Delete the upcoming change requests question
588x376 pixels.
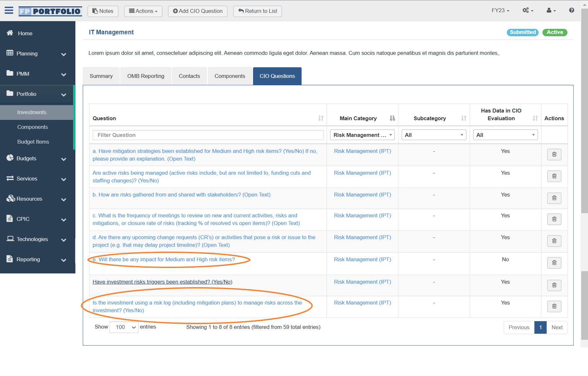[x=554, y=241]
